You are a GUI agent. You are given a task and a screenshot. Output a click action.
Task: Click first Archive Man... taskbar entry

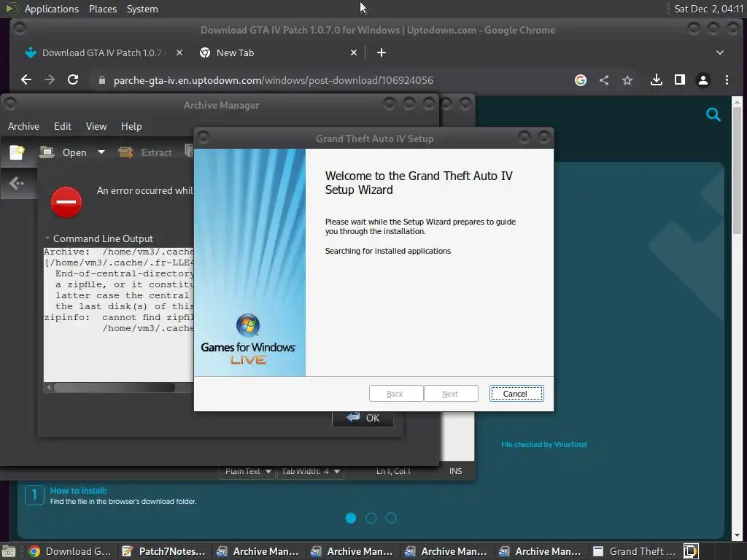tap(258, 551)
